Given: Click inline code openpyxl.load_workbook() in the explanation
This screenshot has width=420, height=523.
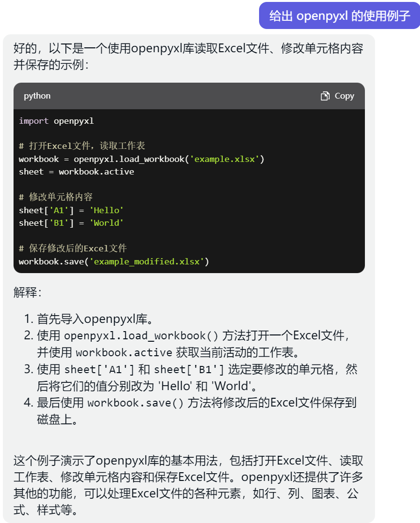Looking at the screenshot, I should point(141,335).
